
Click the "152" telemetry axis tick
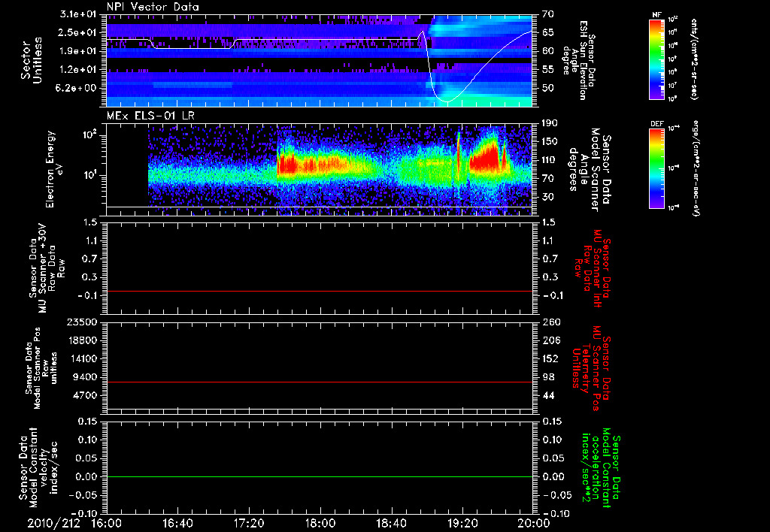point(550,358)
